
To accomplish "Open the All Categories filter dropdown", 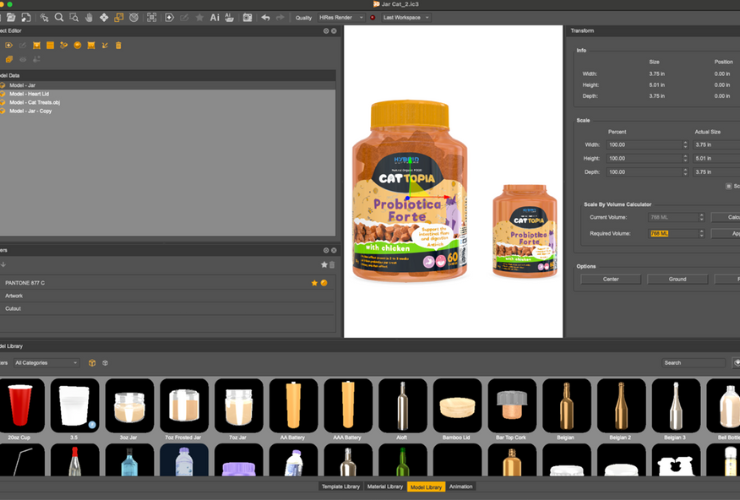I will click(x=46, y=363).
